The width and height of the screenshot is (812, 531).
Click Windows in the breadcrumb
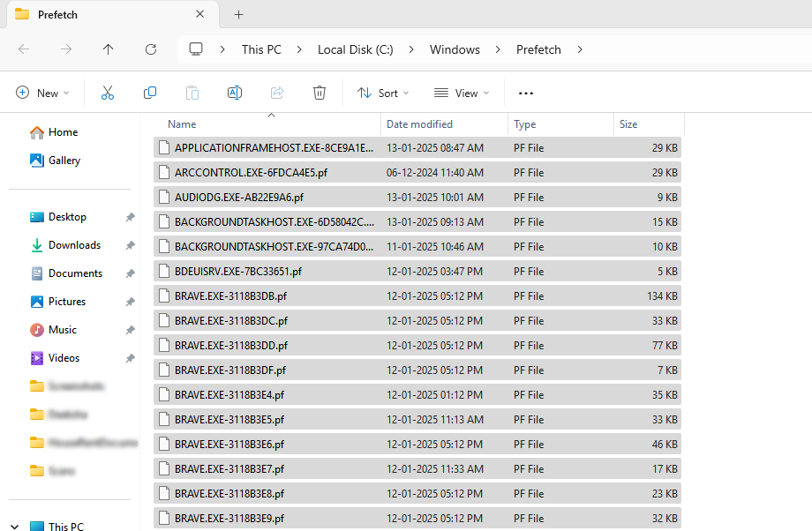click(x=455, y=49)
